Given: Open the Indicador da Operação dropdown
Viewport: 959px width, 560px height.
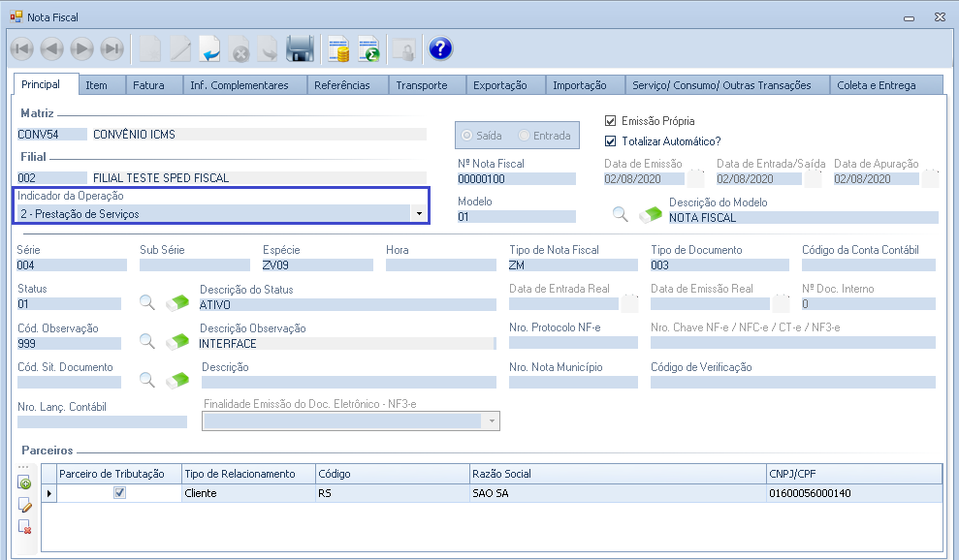Looking at the screenshot, I should click(418, 213).
